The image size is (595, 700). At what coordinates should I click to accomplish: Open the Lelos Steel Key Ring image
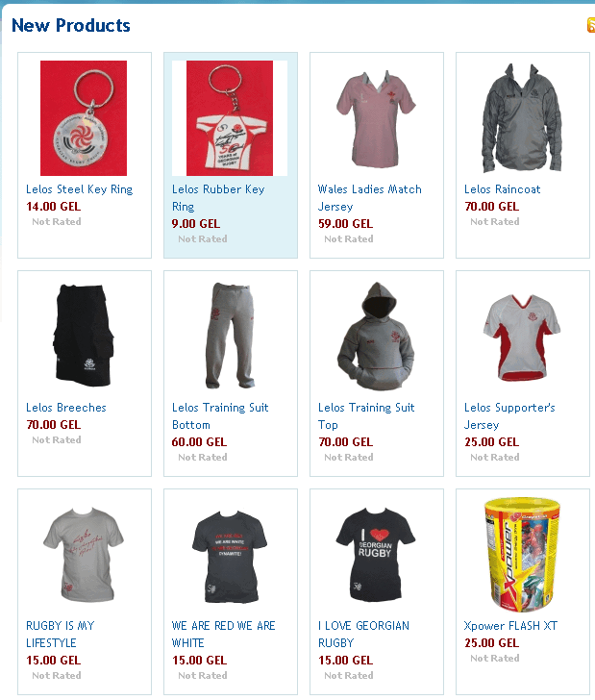pyautogui.click(x=84, y=118)
